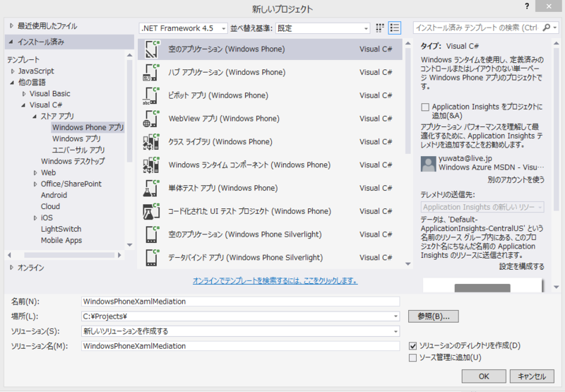Select the クラス ライブラリ (Windows Phone) template icon
This screenshot has width=565, height=392.
click(x=151, y=141)
